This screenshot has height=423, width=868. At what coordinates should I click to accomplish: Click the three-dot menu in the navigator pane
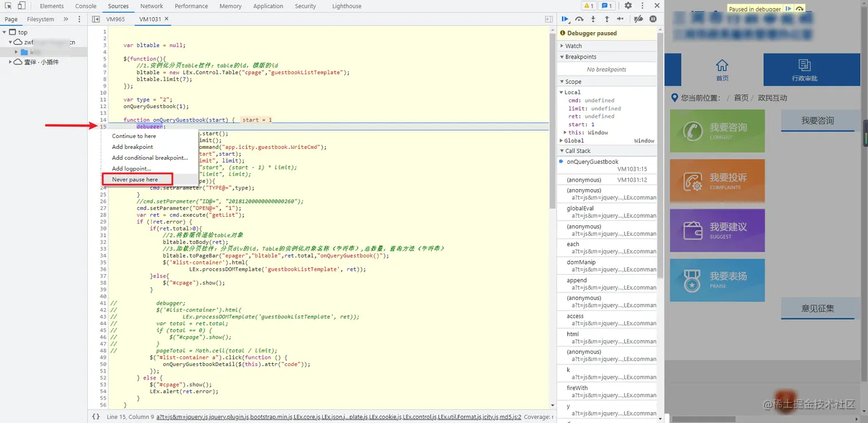click(x=78, y=19)
